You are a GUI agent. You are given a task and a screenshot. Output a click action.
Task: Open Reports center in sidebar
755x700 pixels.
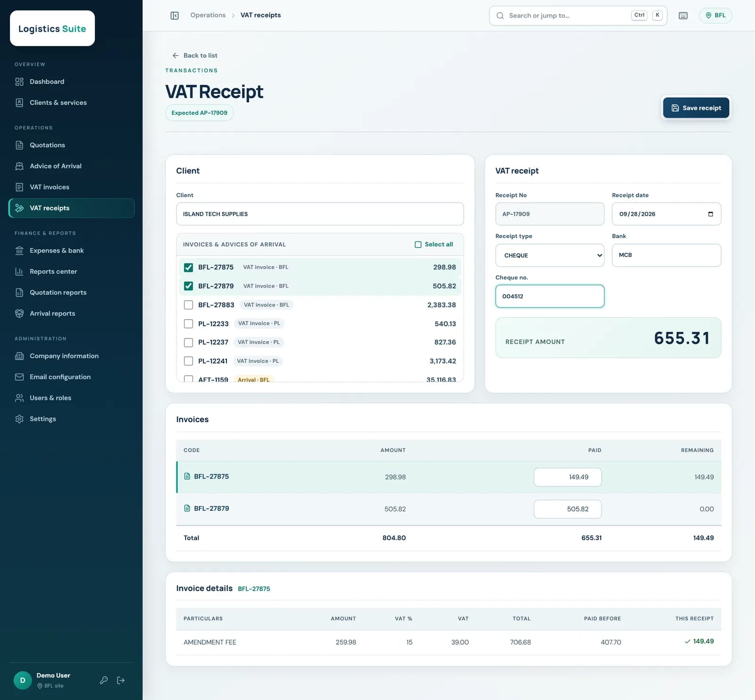71,271
